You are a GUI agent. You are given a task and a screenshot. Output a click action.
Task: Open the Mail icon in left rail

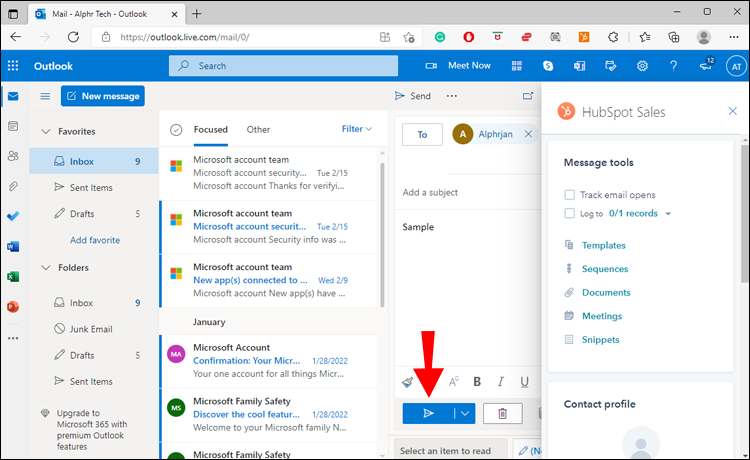pyautogui.click(x=13, y=96)
